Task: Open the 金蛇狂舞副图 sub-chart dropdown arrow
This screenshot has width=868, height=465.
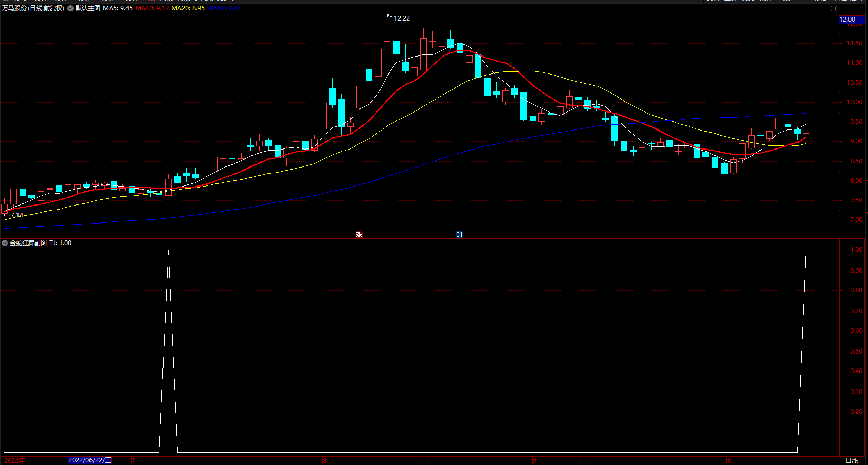Action: [5, 243]
